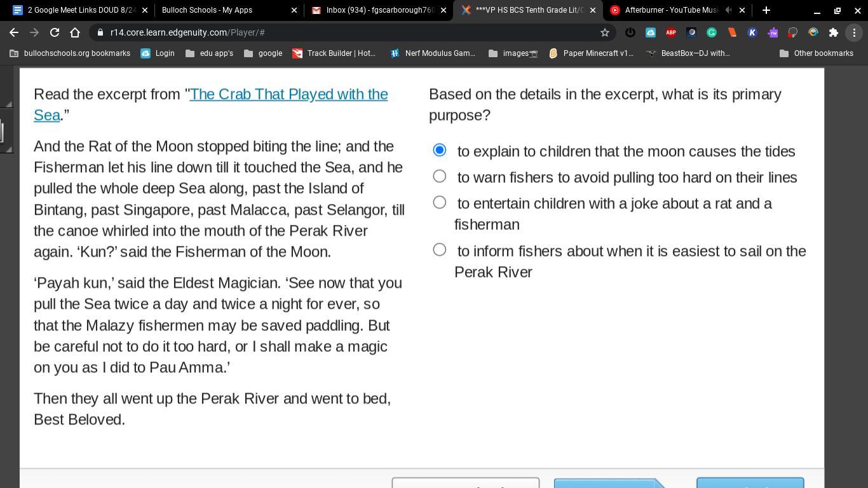Viewport: 868px width, 488px height.
Task: Bookmark this page with the star
Action: (605, 32)
